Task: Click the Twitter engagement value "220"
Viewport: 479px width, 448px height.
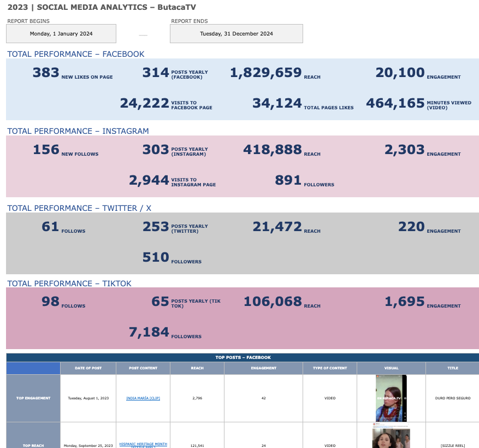Action: 411,227
